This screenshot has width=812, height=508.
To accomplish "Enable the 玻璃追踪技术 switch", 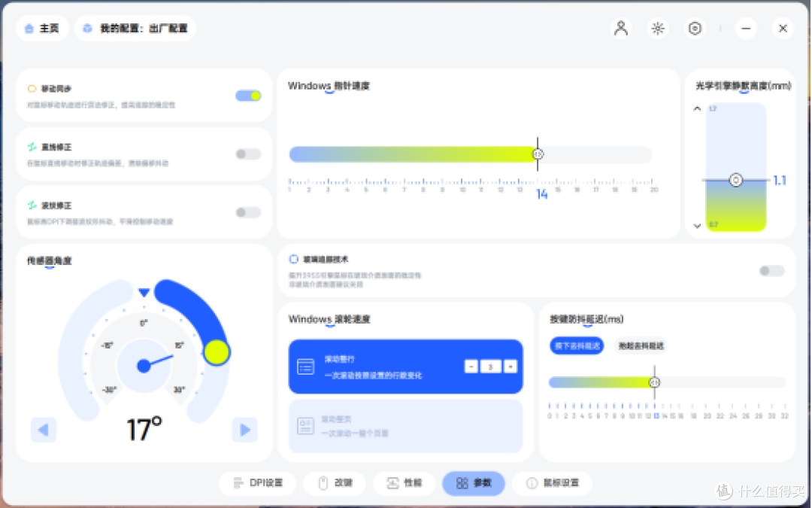I will (x=771, y=271).
